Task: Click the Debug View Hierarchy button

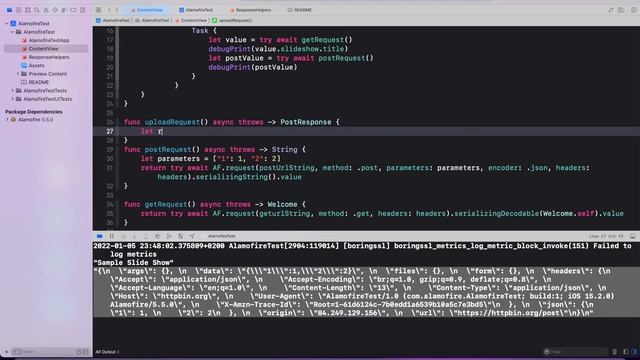Action: point(158,236)
